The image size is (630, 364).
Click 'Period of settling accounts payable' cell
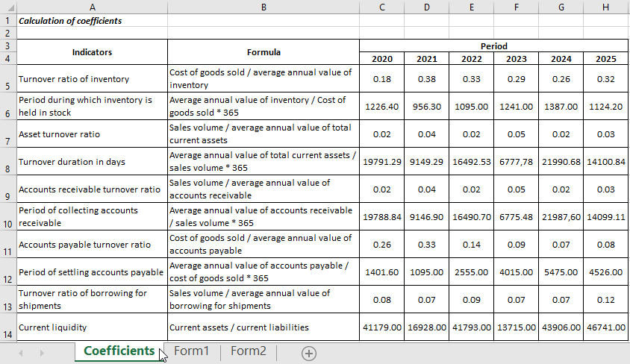92,272
